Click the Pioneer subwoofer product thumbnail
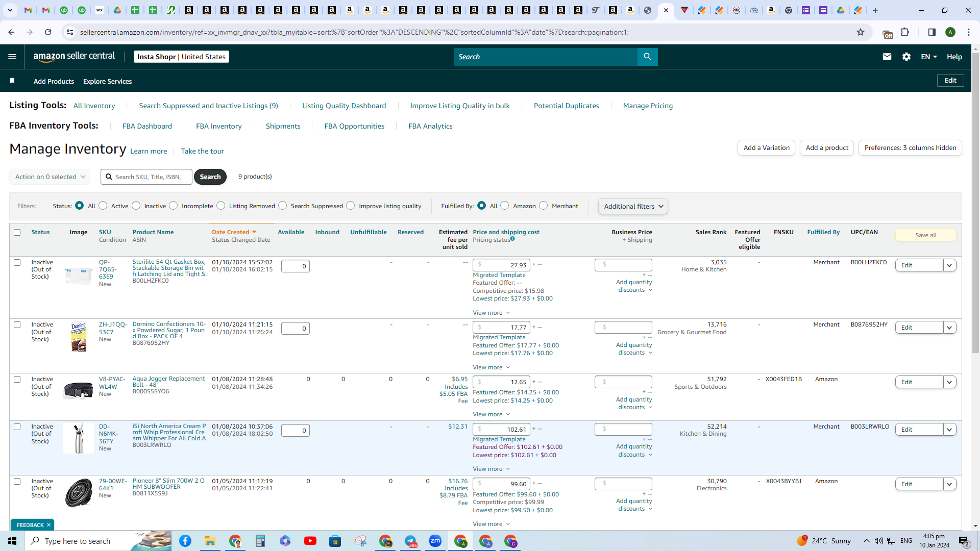This screenshot has width=980, height=551. point(79,493)
